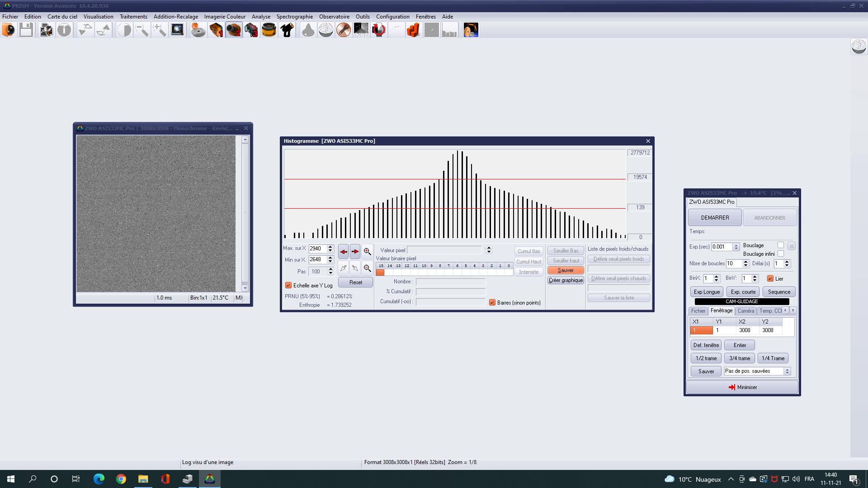Image resolution: width=868 pixels, height=488 pixels.
Task: Click the telescope silhouette toolbar icon
Action: (287, 30)
